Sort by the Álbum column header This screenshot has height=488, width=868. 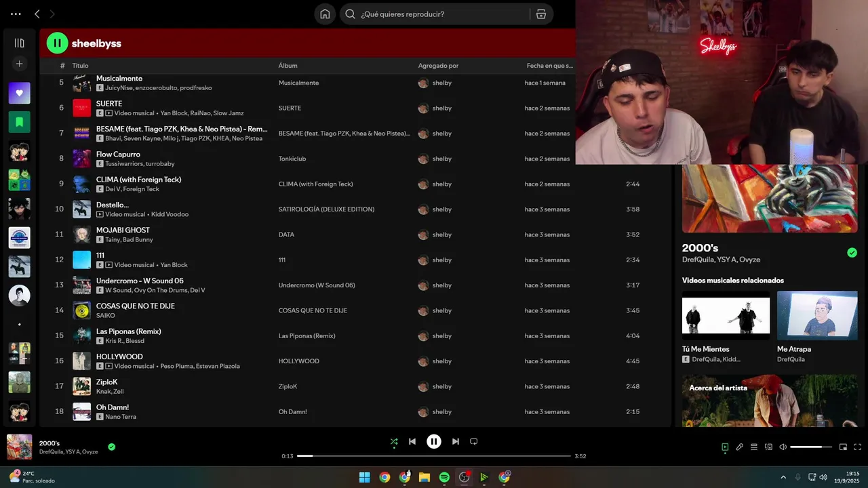point(288,66)
